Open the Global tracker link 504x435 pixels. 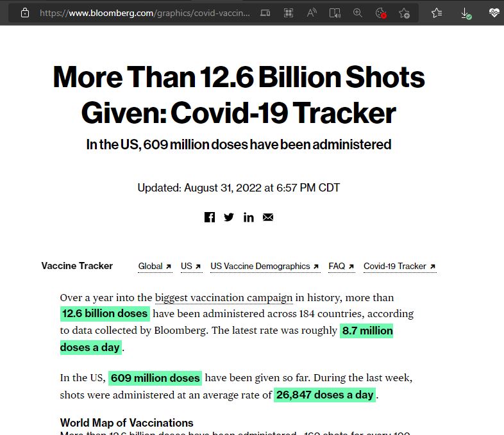coord(155,266)
